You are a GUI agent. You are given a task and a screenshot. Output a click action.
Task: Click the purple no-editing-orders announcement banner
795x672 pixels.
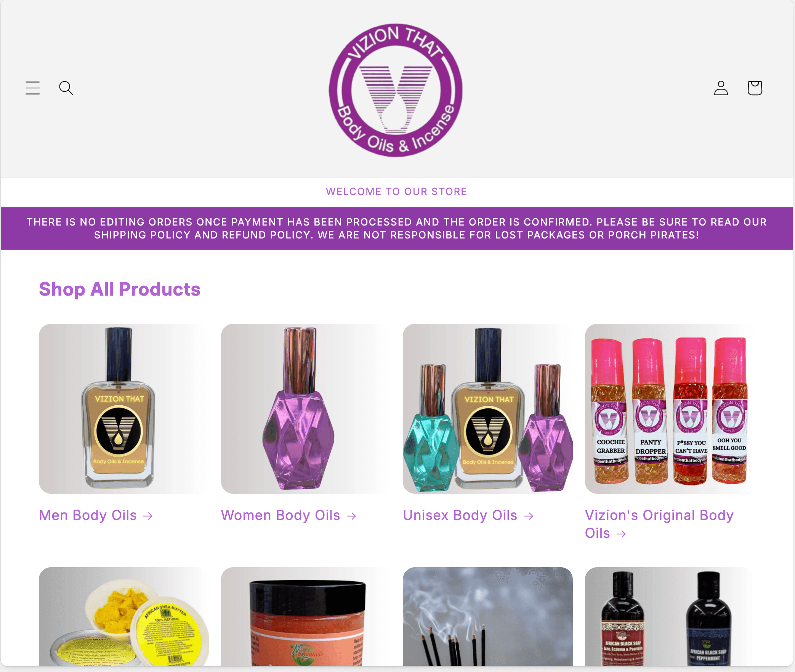[397, 229]
